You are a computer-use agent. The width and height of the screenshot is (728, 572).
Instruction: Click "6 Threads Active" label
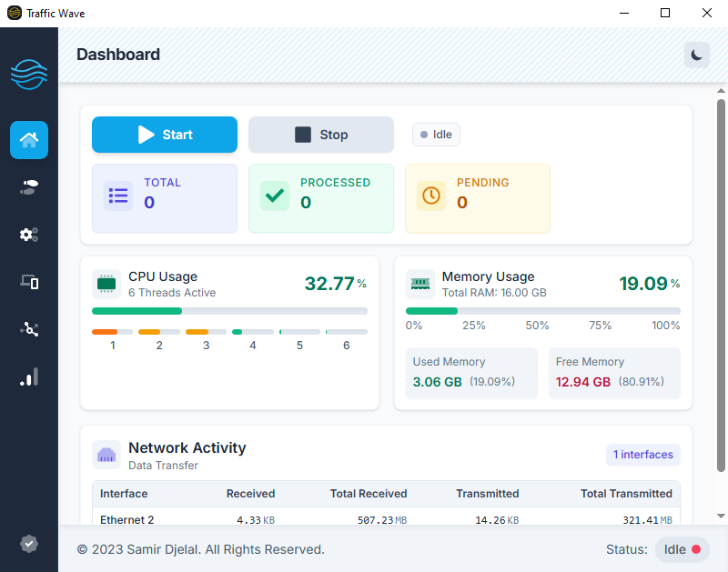(172, 293)
